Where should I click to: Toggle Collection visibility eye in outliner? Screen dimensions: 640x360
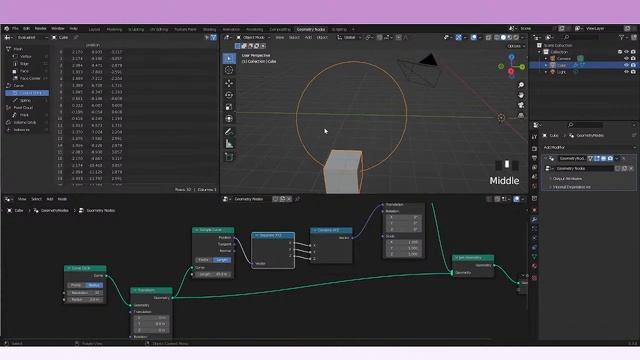click(x=627, y=52)
